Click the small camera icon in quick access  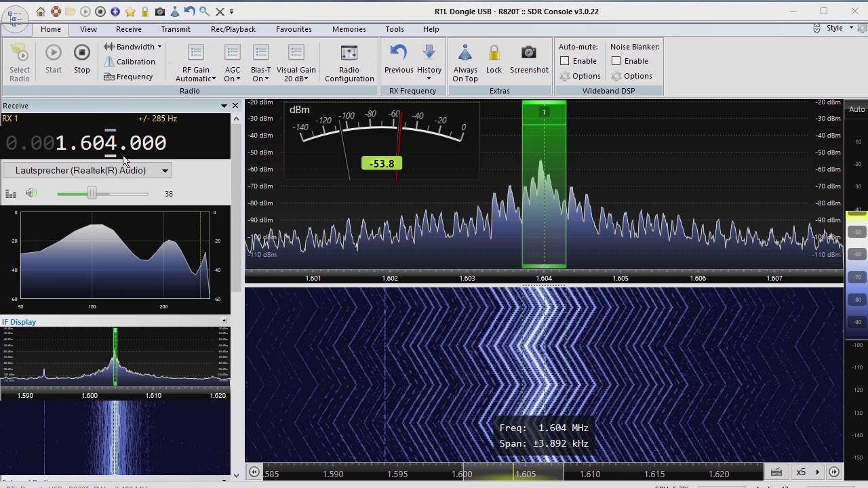click(160, 12)
